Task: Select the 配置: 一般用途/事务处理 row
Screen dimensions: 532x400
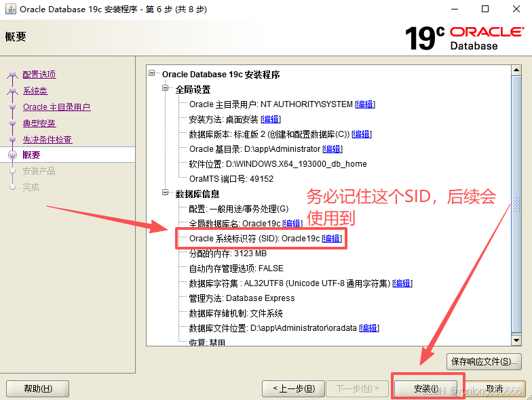Action: (x=239, y=209)
